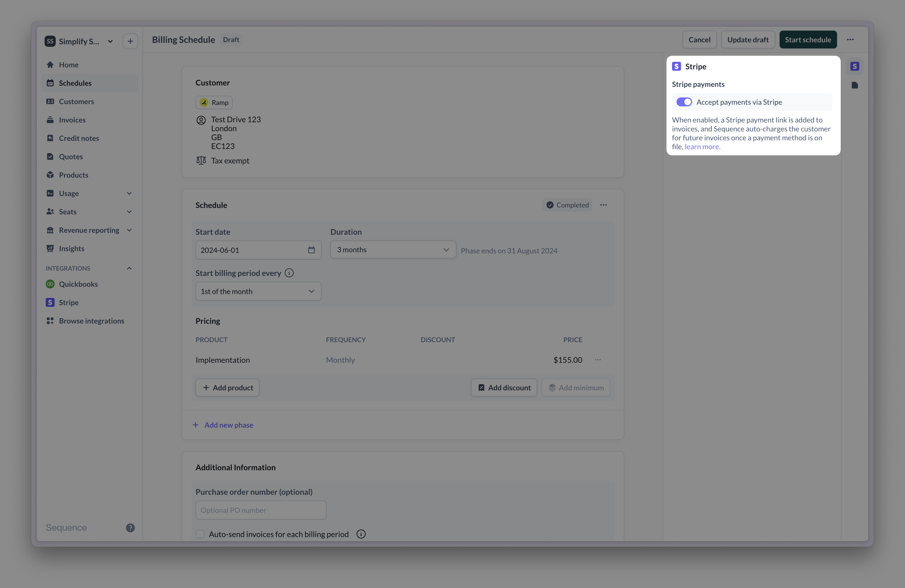905x588 pixels.
Task: Click the Invoices icon in sidebar
Action: click(x=50, y=120)
